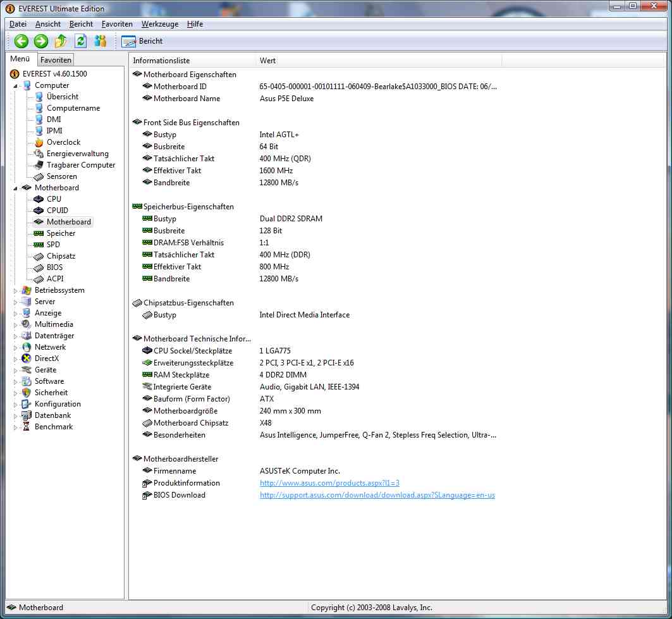672x619 pixels.
Task: Open the ACPI icon in the tree
Action: pyautogui.click(x=39, y=279)
